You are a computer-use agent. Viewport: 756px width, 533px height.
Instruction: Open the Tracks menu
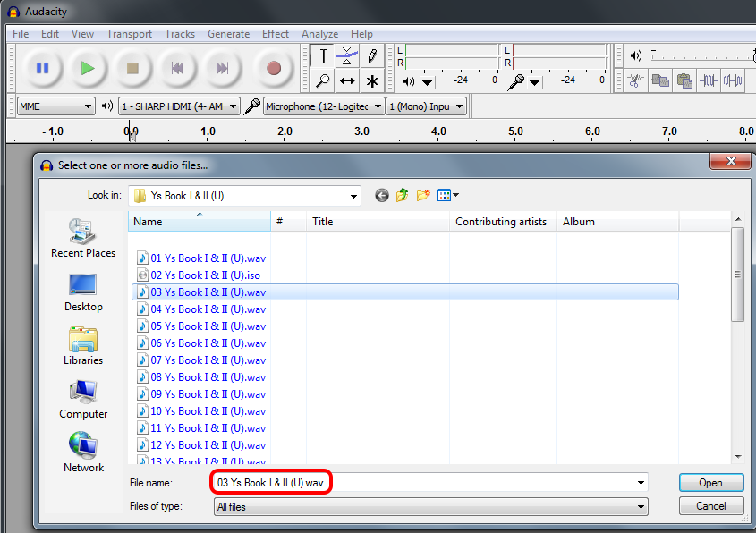[x=180, y=34]
